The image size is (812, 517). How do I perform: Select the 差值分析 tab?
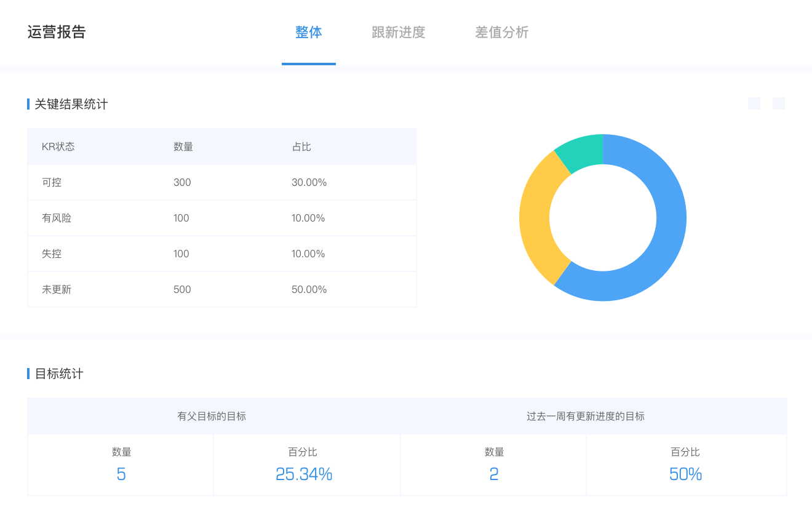coord(501,33)
